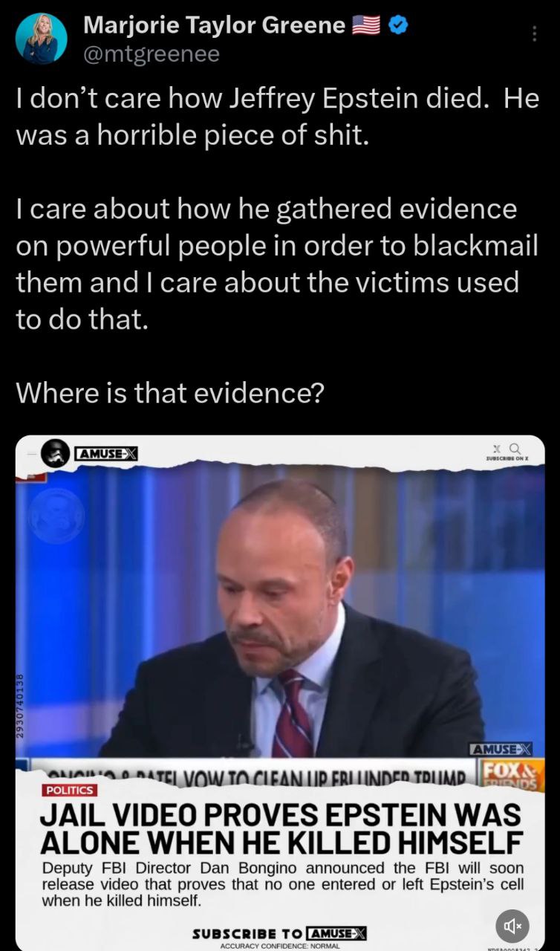This screenshot has width=560, height=951.
Task: Tap the AMUSE-X watermark above the Fox logo
Action: pyautogui.click(x=501, y=749)
